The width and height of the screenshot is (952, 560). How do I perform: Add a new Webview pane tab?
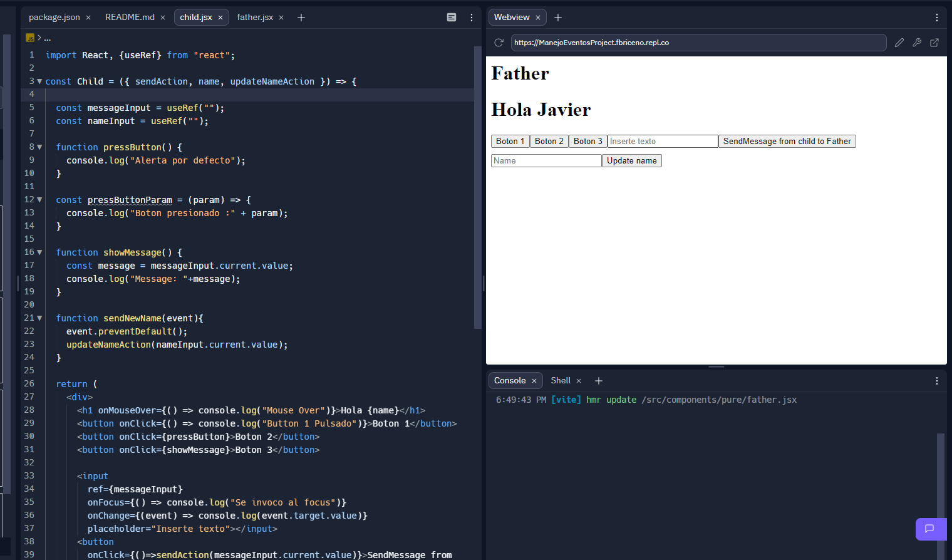[558, 17]
